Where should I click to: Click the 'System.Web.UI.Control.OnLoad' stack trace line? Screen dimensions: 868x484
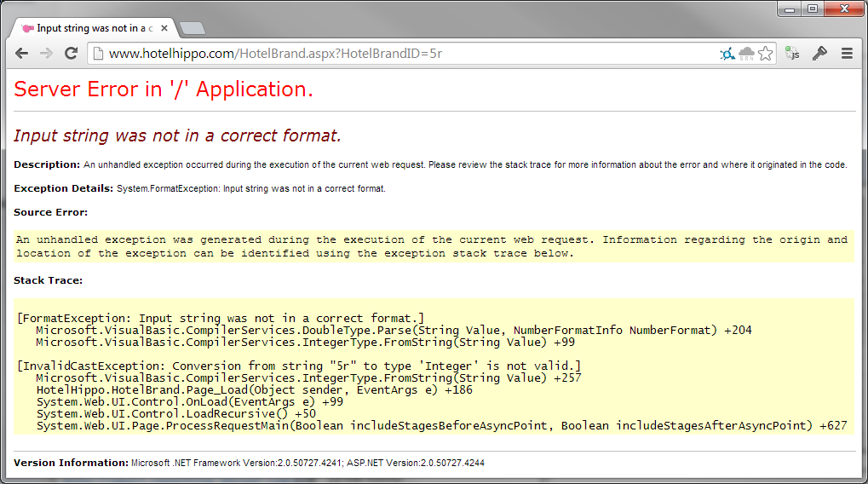pos(190,402)
